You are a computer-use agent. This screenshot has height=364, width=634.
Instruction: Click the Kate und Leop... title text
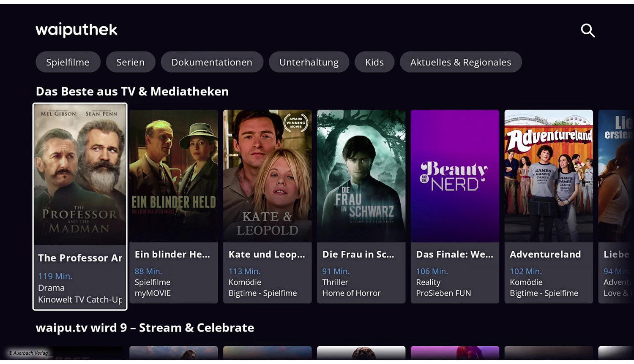click(267, 254)
